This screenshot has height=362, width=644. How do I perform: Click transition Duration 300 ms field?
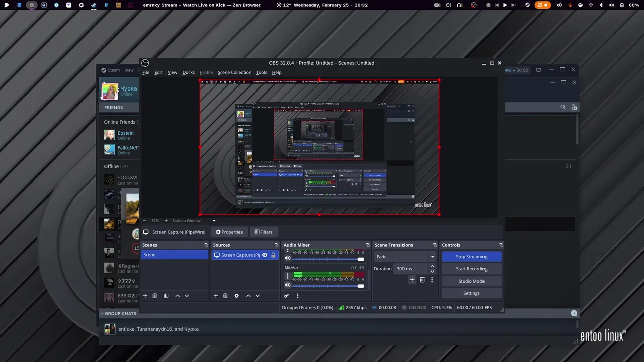click(411, 269)
